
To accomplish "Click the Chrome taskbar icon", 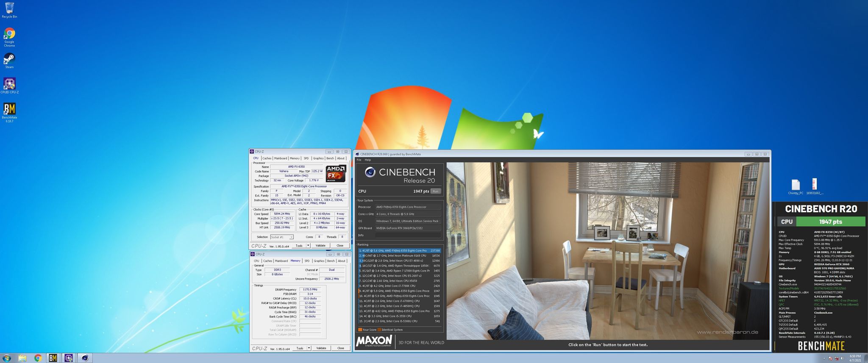I will (38, 358).
